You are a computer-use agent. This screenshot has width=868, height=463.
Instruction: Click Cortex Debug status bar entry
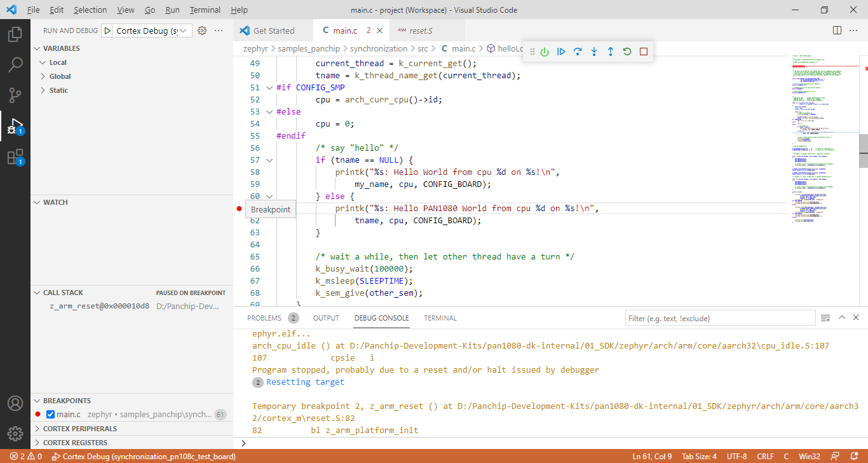(x=144, y=457)
